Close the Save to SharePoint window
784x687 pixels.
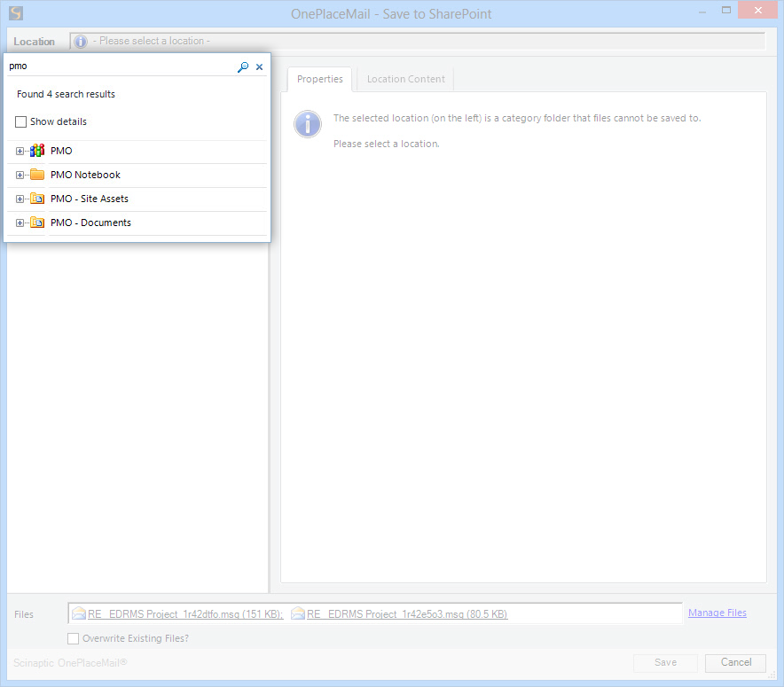pyautogui.click(x=758, y=10)
